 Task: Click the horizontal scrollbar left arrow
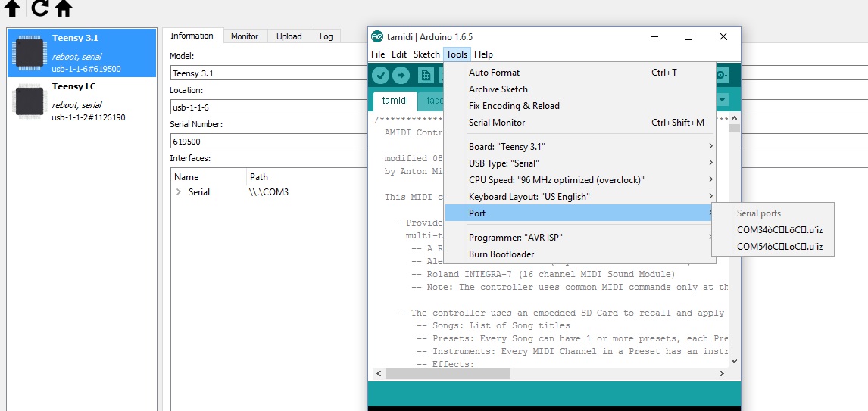point(379,373)
